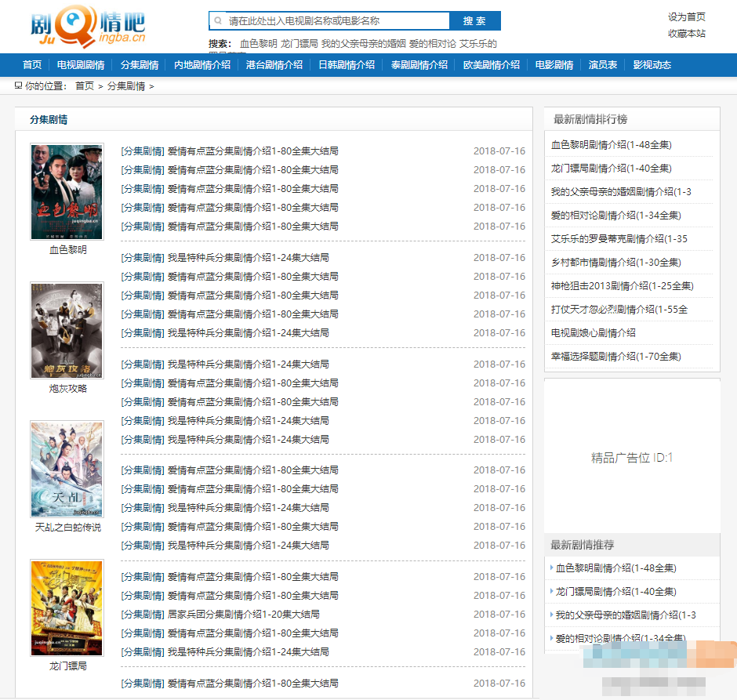Click inside the drama name search field
This screenshot has width=737, height=700.
pos(329,20)
